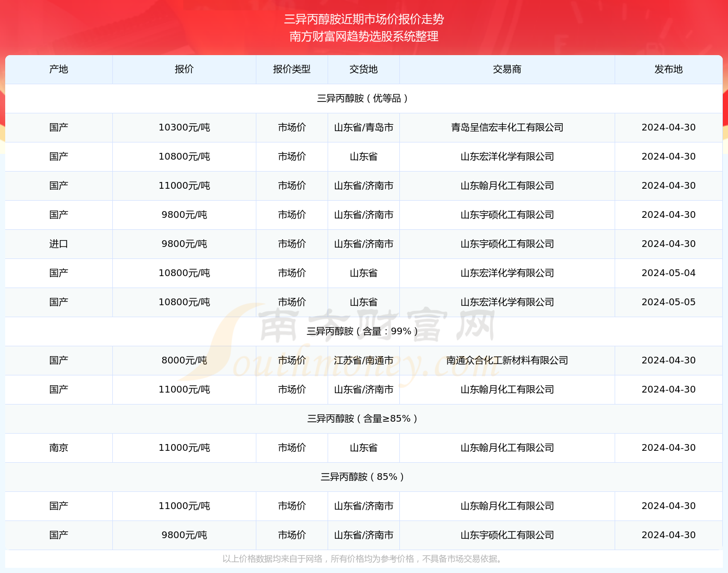
Task: Click 山东省 in the 2024-05-04 row
Action: pyautogui.click(x=363, y=273)
